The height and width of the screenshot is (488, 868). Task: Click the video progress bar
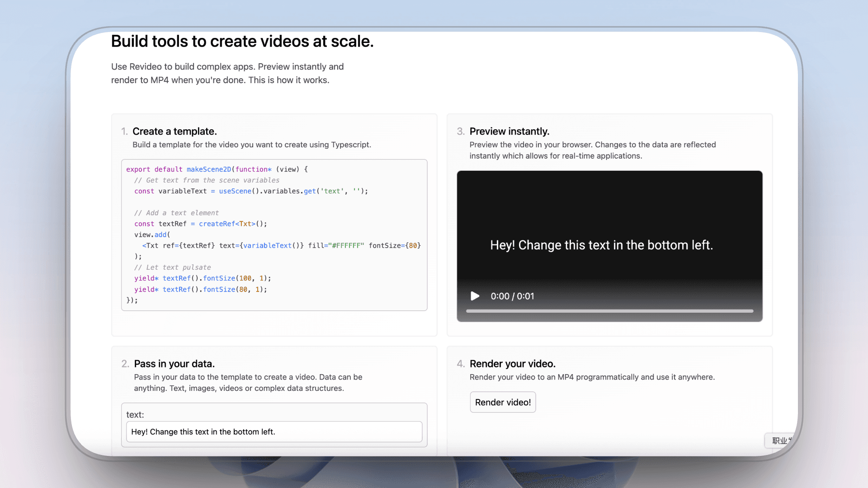pos(609,311)
